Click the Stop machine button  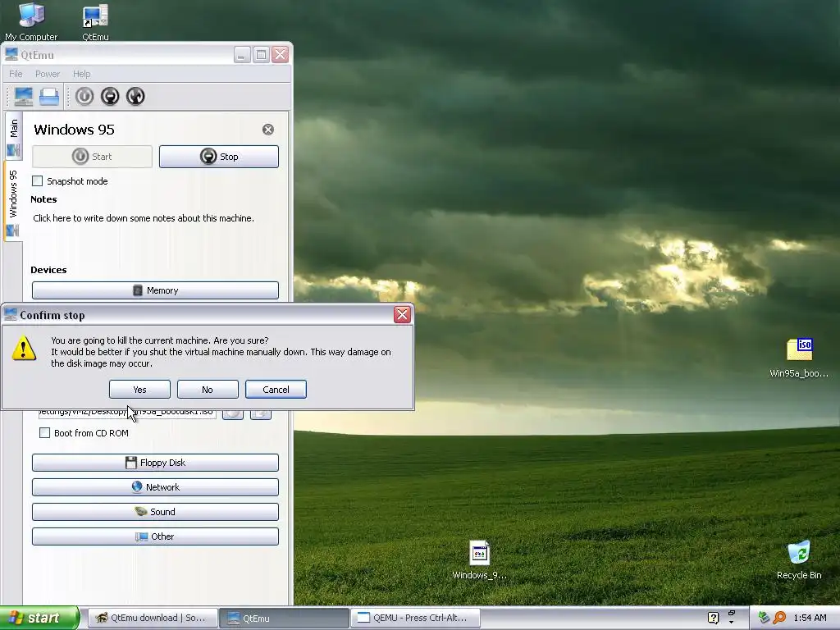(x=218, y=157)
